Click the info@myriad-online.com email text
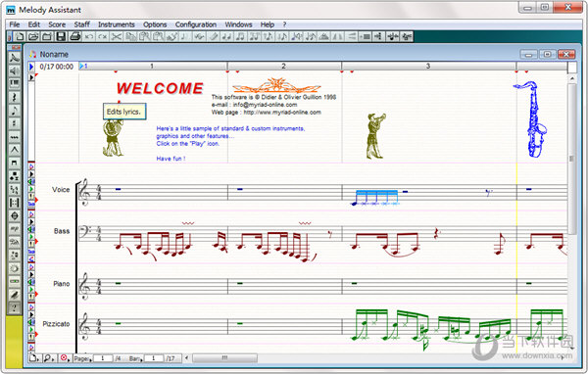This screenshot has width=588, height=374. (266, 105)
